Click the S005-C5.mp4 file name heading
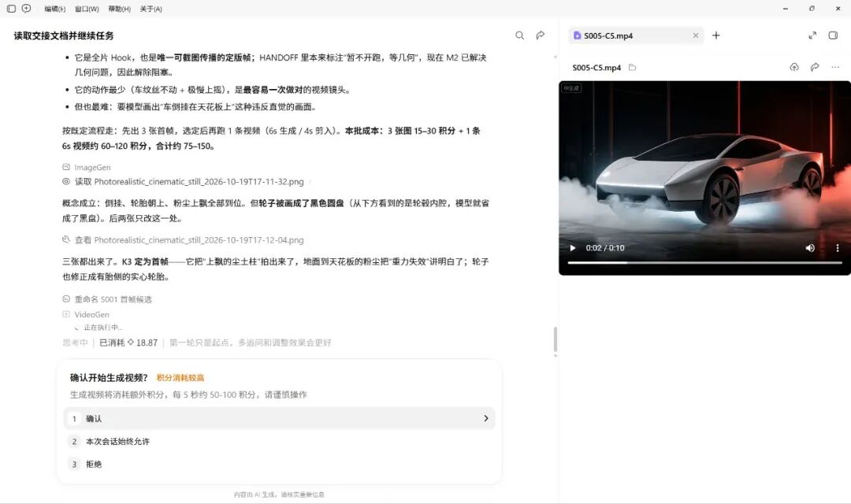This screenshot has width=851, height=504. [x=596, y=68]
